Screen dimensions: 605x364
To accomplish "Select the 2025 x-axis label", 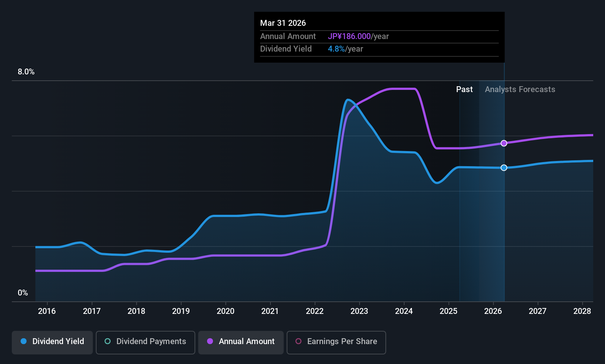I will click(448, 311).
